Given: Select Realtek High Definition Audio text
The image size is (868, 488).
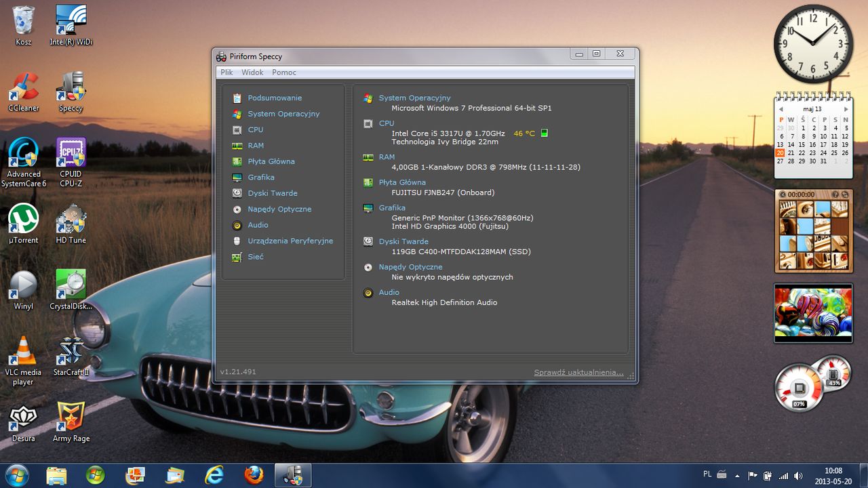Looking at the screenshot, I should coord(444,302).
